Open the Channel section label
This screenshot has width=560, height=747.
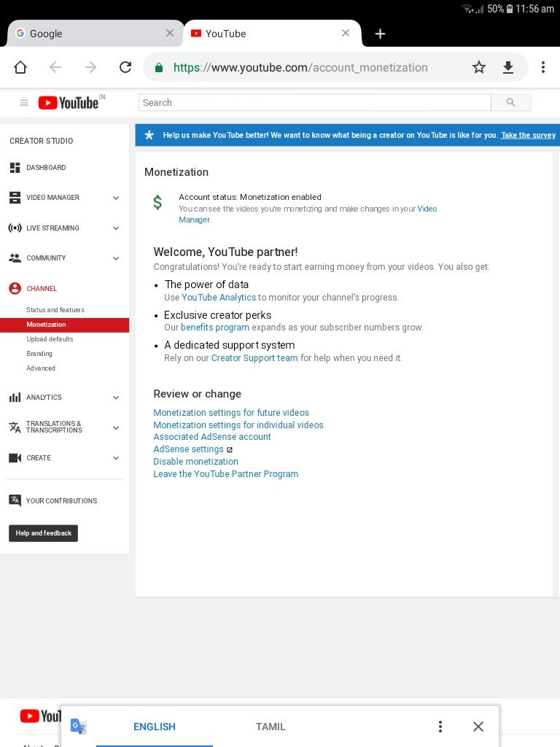tap(42, 289)
